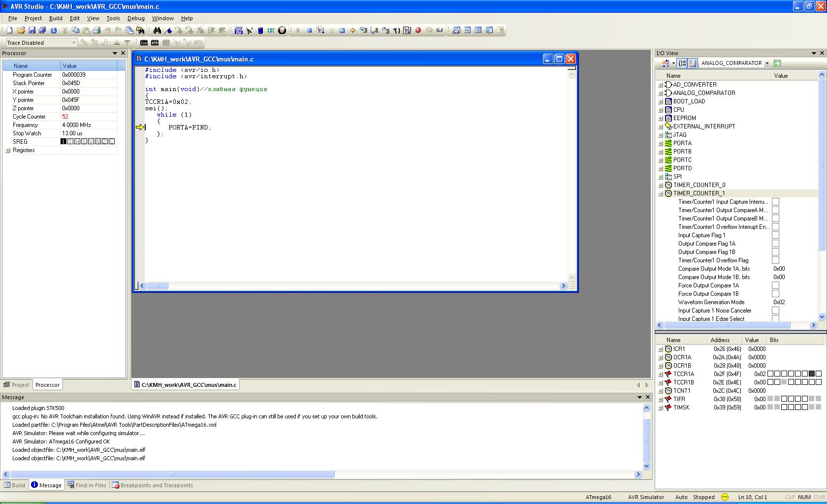Screen dimensions: 827x504
Task: Expand the AD_CONVERTER node
Action: coord(661,85)
